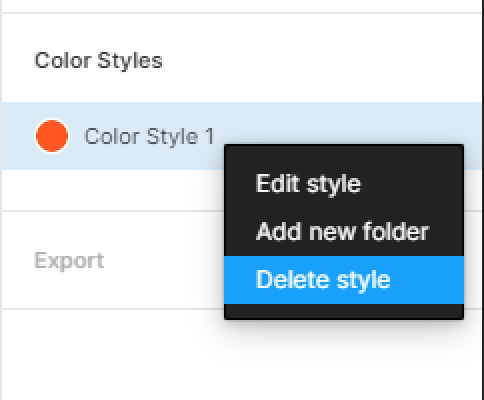This screenshot has height=400, width=484.
Task: Select the Color Style 1 name label
Action: tap(149, 136)
